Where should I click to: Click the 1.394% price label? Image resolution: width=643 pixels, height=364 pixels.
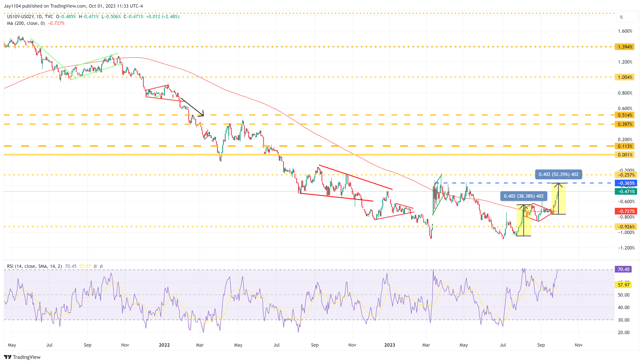(x=624, y=47)
